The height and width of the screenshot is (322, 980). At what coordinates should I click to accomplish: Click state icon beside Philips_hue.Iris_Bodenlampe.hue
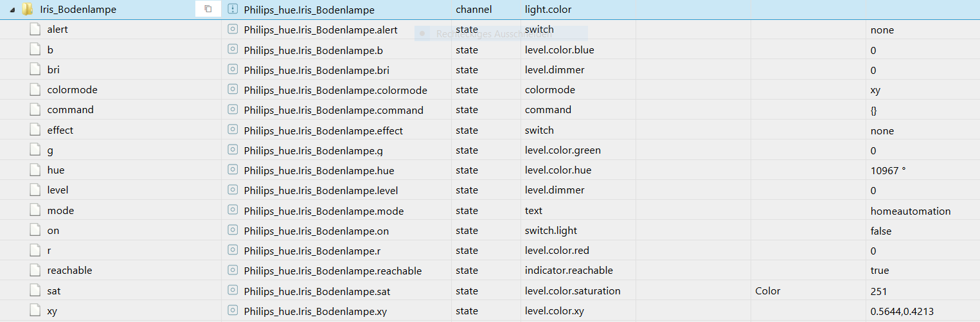(233, 170)
